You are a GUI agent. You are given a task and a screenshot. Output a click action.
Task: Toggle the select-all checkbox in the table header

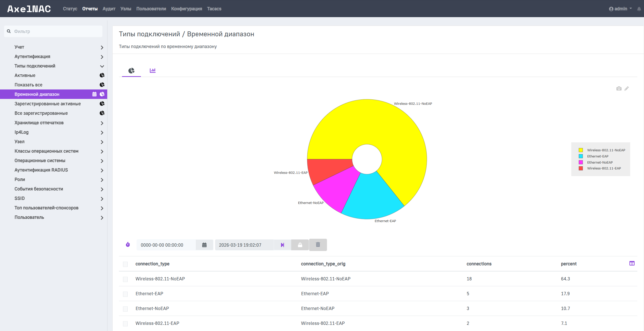coord(125,264)
